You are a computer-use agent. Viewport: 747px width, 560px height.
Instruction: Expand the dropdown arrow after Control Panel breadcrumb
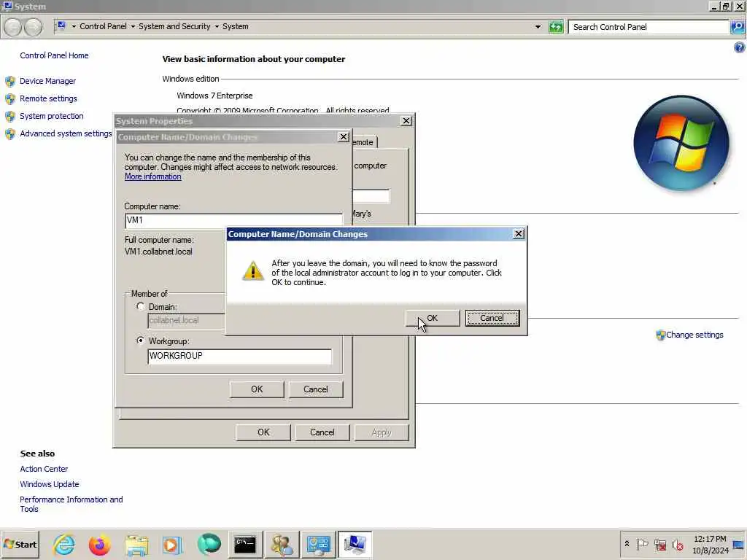pyautogui.click(x=133, y=27)
